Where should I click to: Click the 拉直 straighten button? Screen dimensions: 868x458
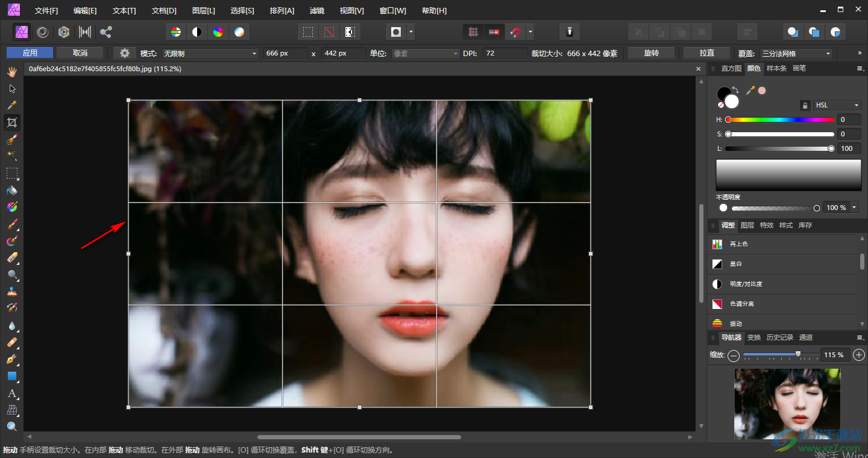[x=706, y=53]
